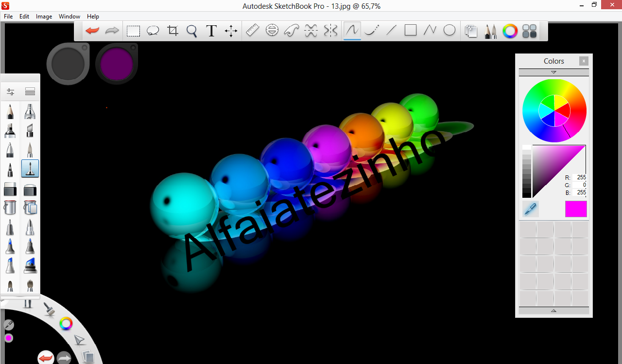Toggle the interface panels grid icon
The width and height of the screenshot is (622, 364).
[x=529, y=31]
